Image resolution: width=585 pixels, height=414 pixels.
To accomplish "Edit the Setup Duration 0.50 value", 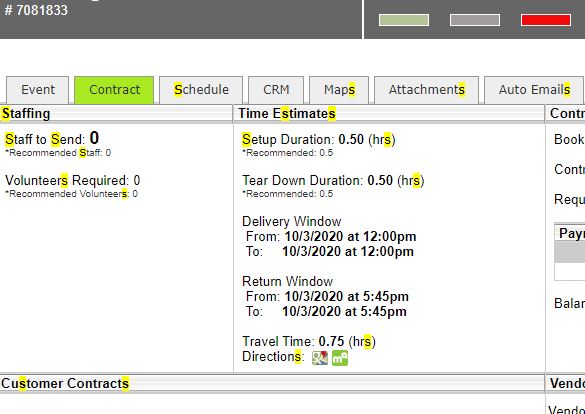I will point(351,139).
